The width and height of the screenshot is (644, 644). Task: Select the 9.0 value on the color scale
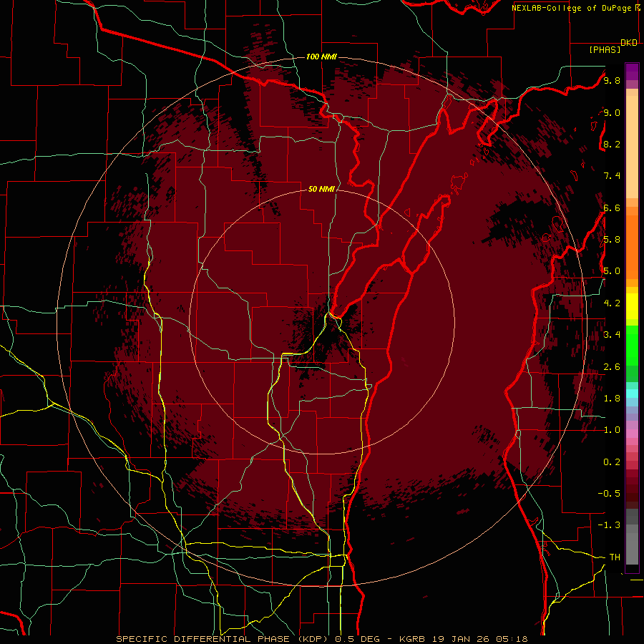[x=612, y=112]
